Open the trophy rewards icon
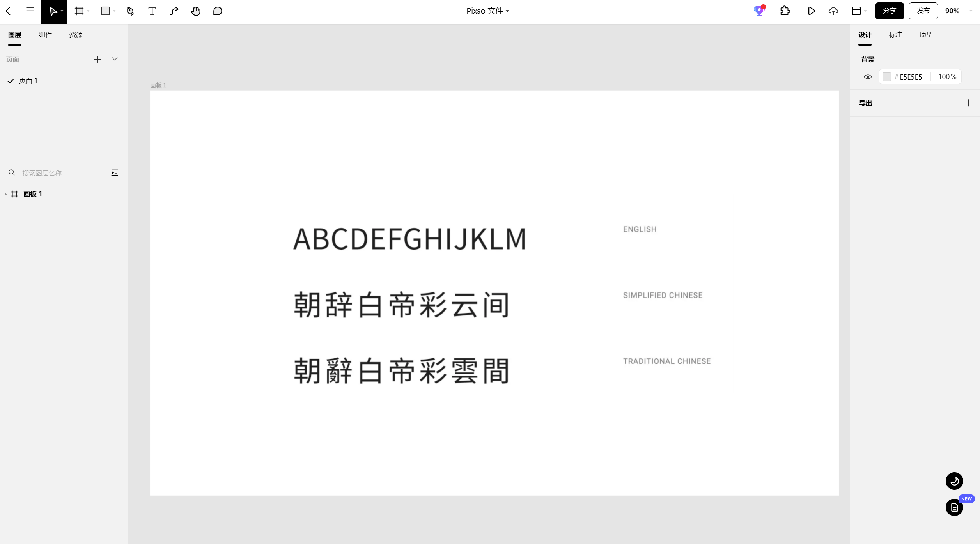The width and height of the screenshot is (980, 544). [x=759, y=11]
